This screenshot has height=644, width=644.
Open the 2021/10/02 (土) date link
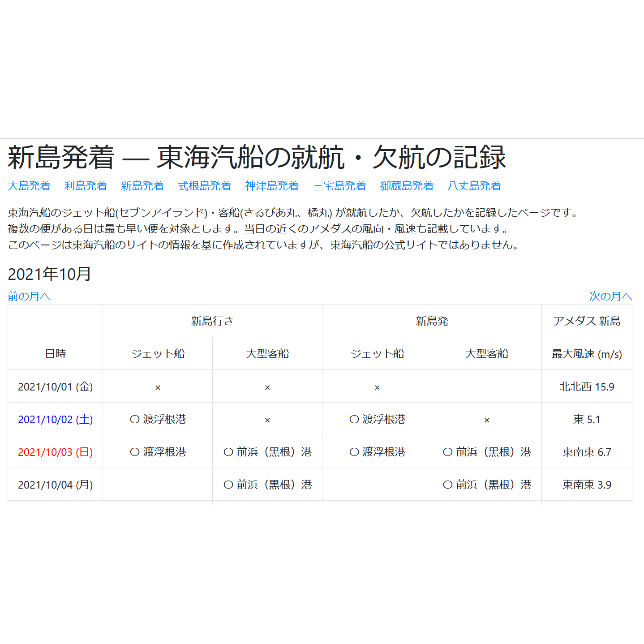[55, 419]
